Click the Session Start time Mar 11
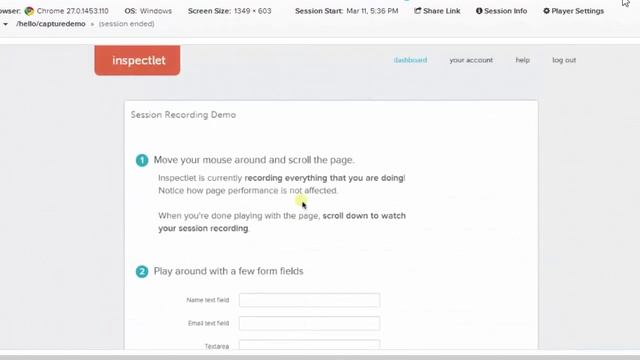This screenshot has width=640, height=360. pos(372,11)
